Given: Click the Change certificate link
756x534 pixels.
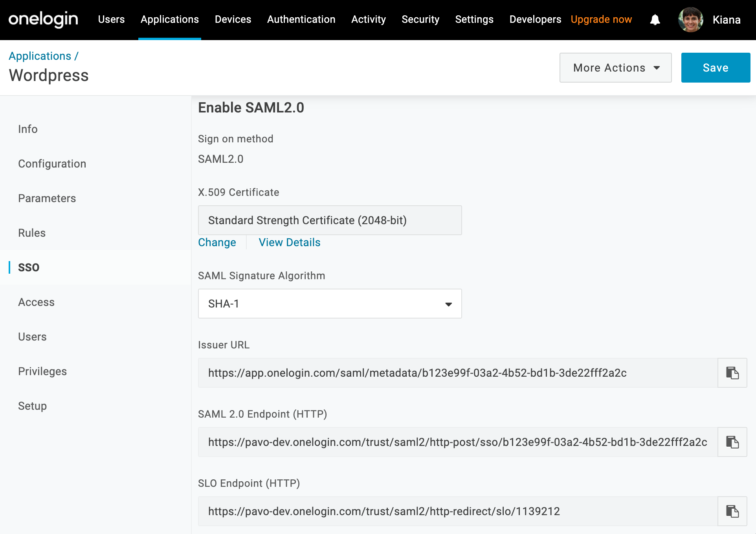Looking at the screenshot, I should pyautogui.click(x=217, y=242).
